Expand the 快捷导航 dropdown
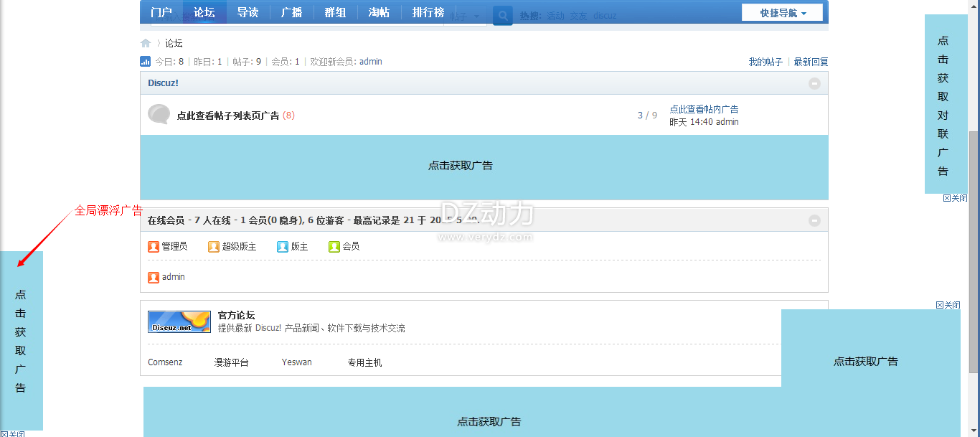Screen dimensions: 980x437 [783, 13]
